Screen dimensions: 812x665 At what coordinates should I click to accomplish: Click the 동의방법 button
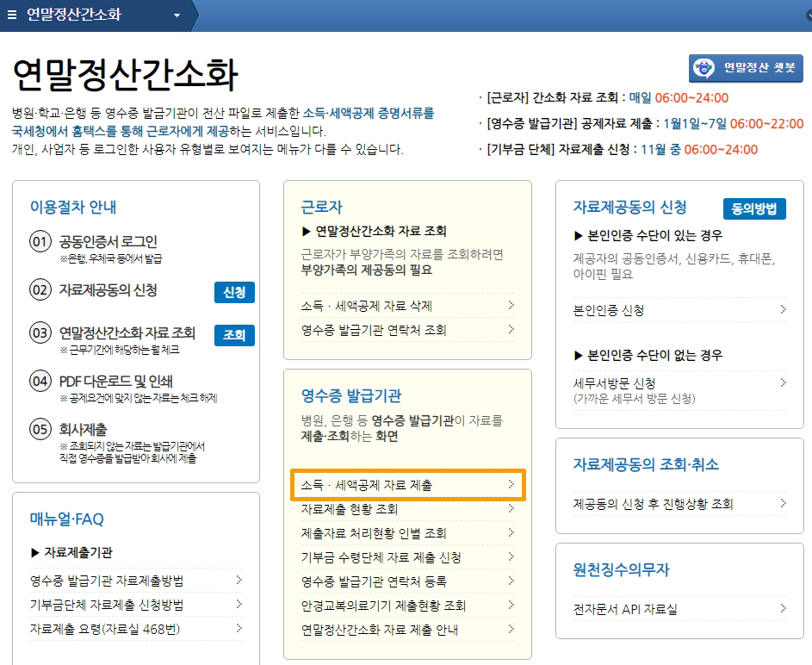pos(754,208)
